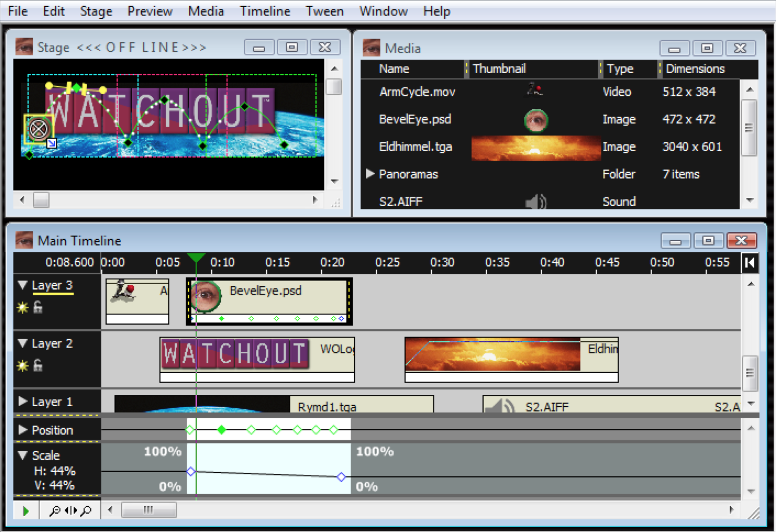
Task: Select the filled green Position keyframe
Action: (221, 429)
